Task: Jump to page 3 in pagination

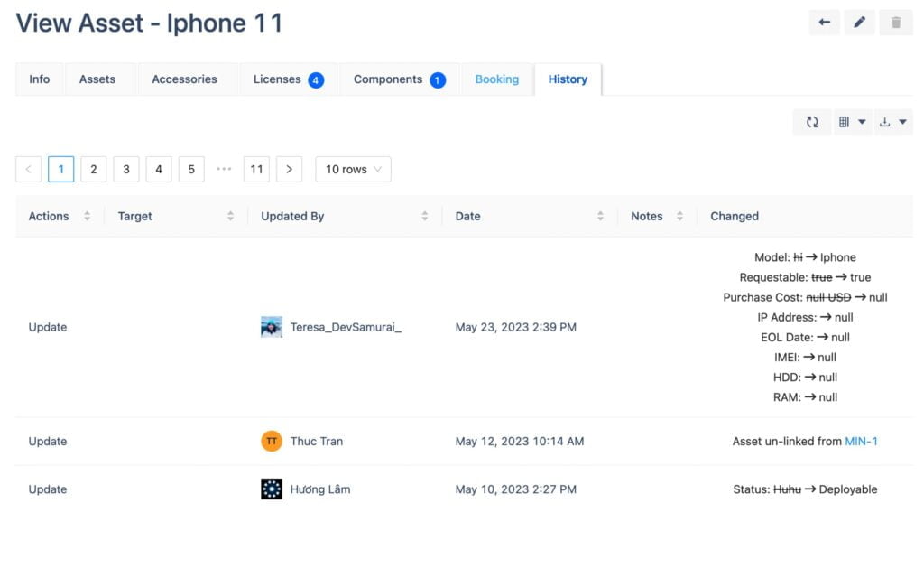Action: [126, 169]
